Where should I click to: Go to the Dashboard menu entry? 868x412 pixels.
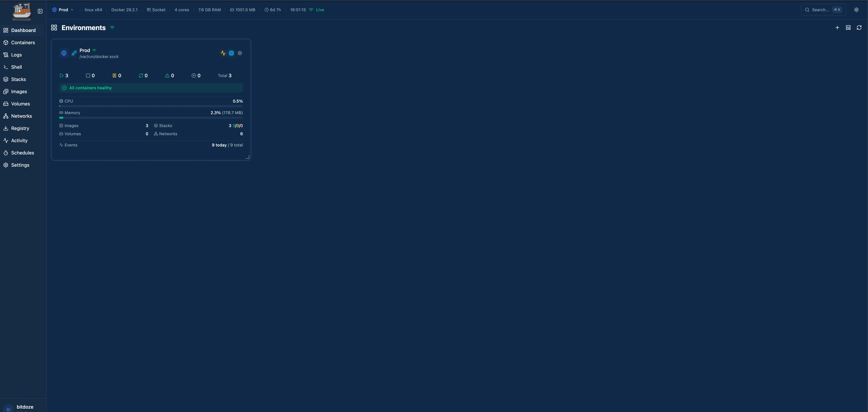point(23,30)
